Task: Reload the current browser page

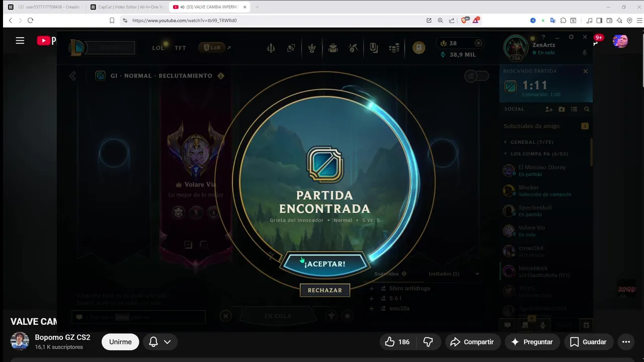Action: [x=30, y=20]
